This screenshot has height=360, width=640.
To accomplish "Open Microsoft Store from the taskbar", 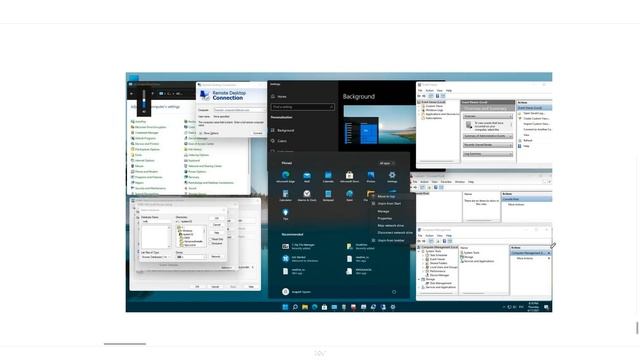I will pos(324,307).
